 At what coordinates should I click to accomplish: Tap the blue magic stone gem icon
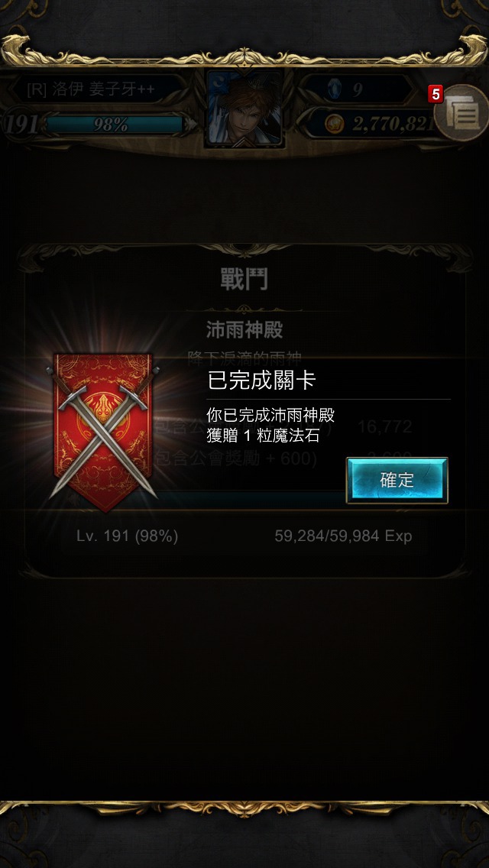[334, 89]
